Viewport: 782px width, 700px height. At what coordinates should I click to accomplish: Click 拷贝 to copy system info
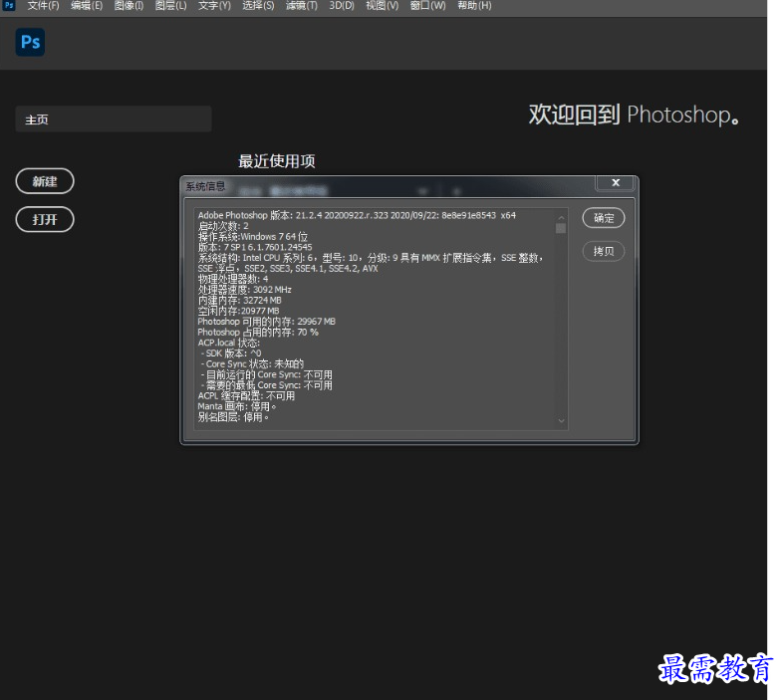coord(604,251)
